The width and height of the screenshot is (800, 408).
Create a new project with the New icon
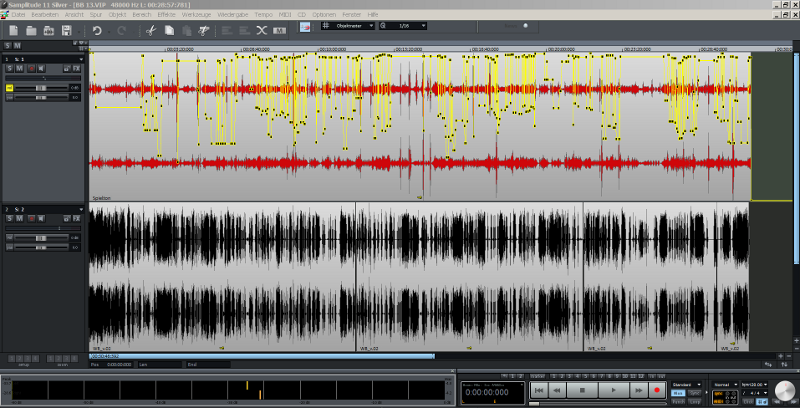[14, 31]
